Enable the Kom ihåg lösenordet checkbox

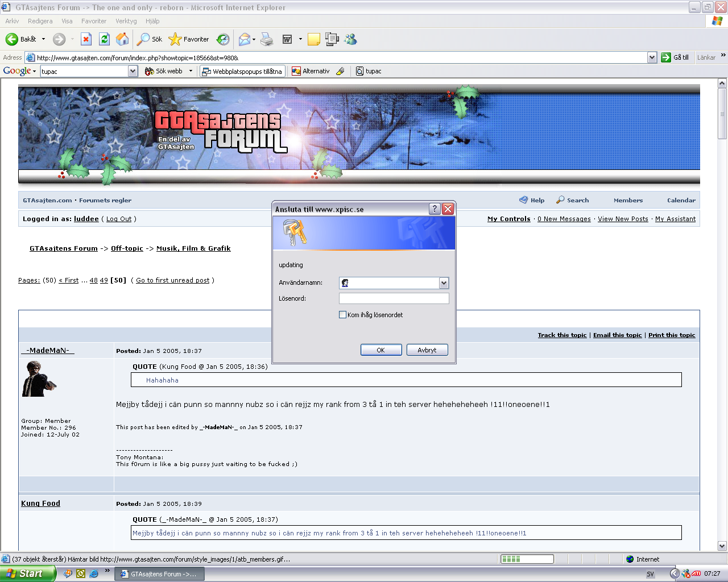click(342, 315)
